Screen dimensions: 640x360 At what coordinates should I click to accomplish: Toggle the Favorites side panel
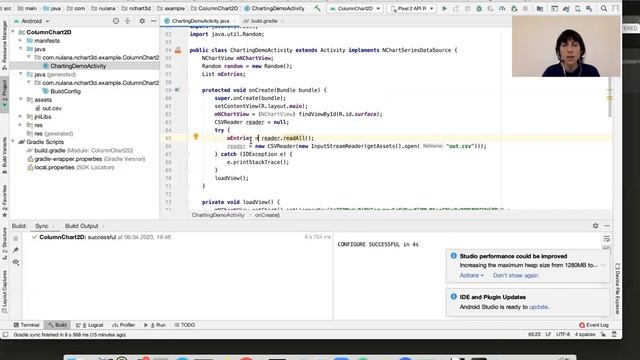pyautogui.click(x=4, y=201)
